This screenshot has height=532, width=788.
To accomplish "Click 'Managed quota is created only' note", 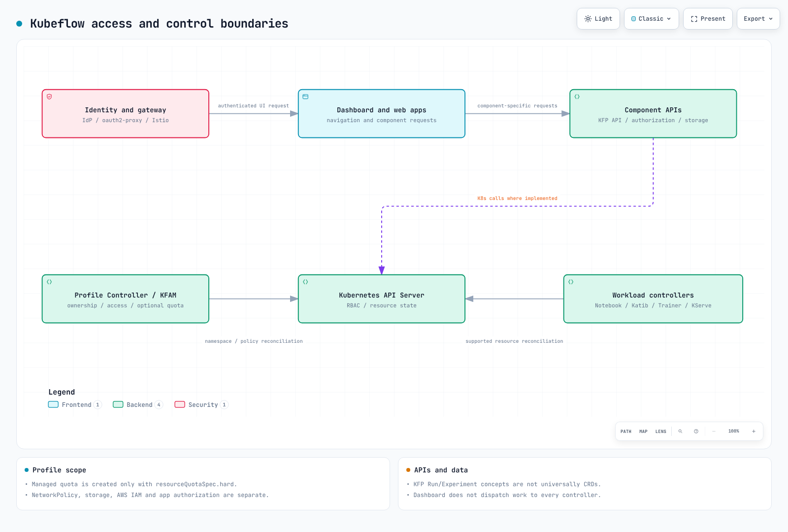I will point(134,484).
